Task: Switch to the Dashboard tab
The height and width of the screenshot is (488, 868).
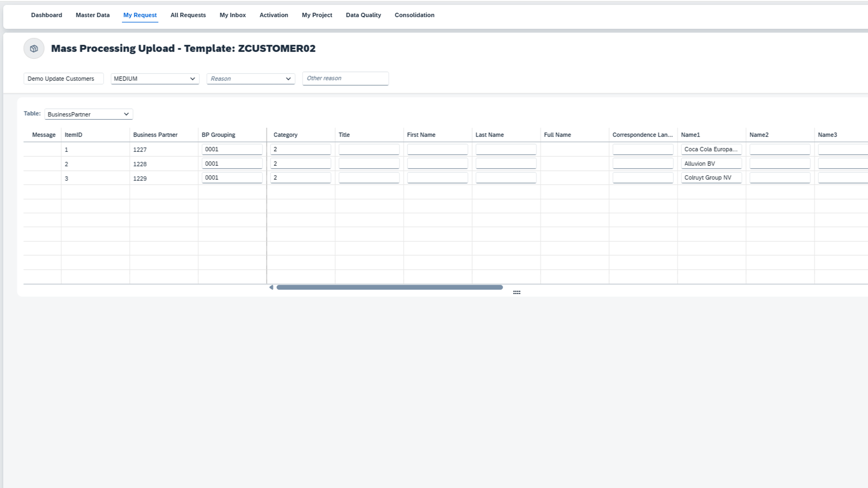Action: (x=47, y=15)
